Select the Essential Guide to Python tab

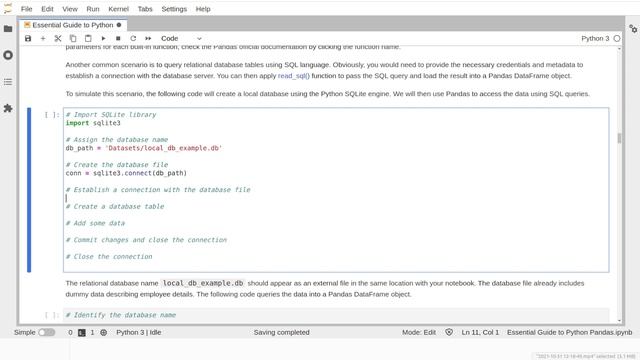[73, 25]
